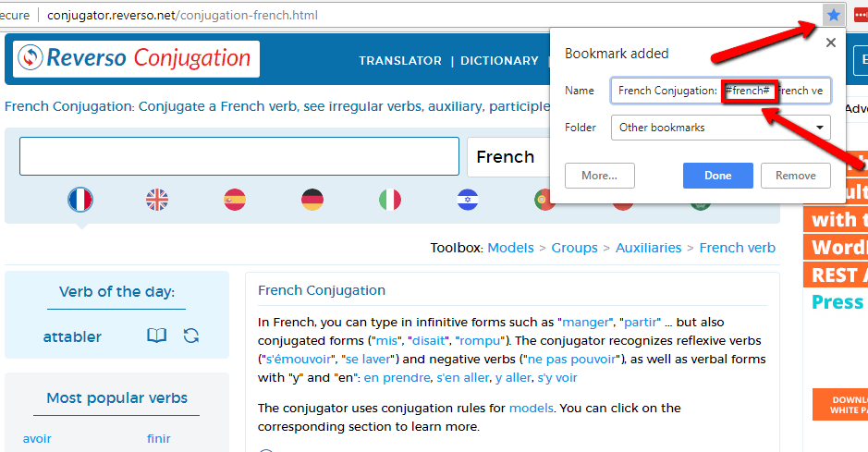Click the blue bookmark star icon
Viewport: 868px width, 452px height.
(x=834, y=15)
